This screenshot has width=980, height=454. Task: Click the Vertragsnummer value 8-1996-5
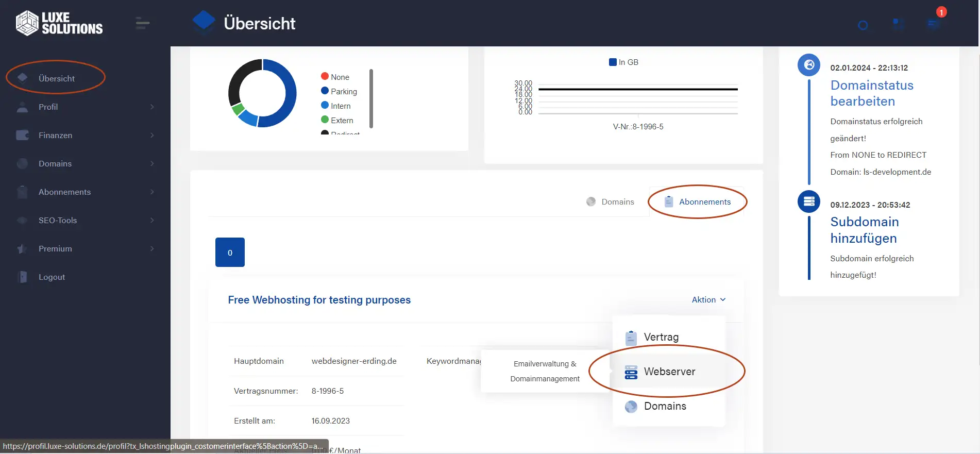tap(328, 391)
